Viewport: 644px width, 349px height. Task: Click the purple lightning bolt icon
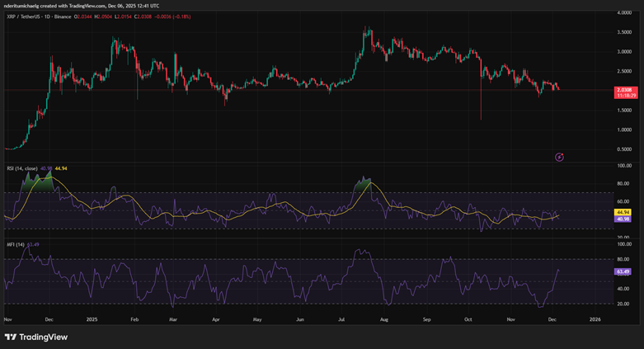(x=559, y=157)
